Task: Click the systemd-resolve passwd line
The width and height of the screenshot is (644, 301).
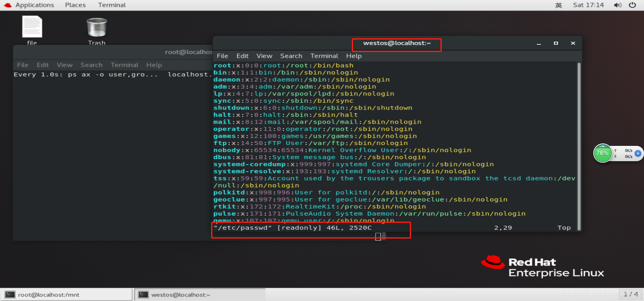Action: tap(345, 171)
